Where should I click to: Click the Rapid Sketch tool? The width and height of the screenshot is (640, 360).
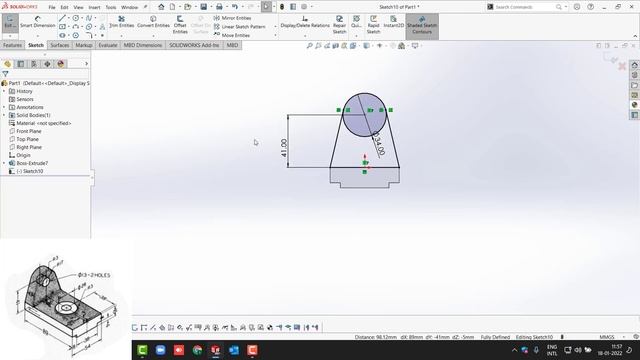click(373, 25)
